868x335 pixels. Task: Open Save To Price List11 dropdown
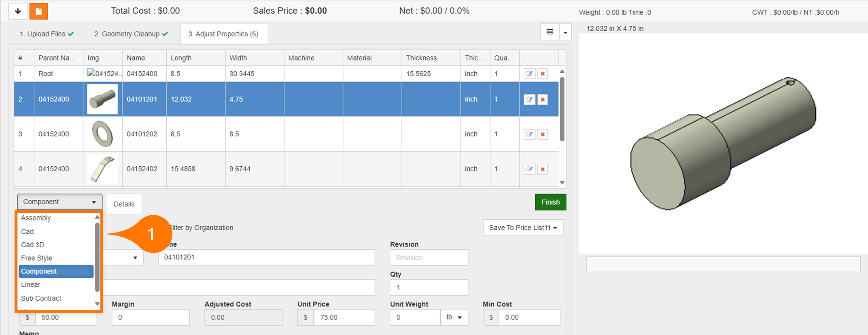click(523, 228)
